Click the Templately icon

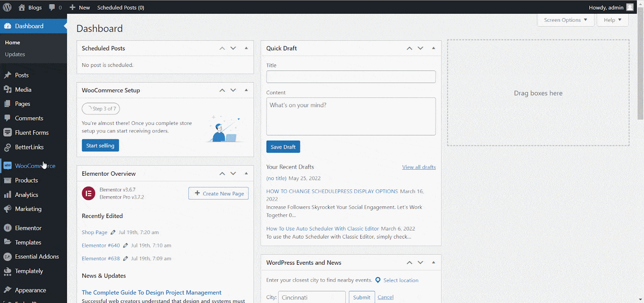pos(7,271)
